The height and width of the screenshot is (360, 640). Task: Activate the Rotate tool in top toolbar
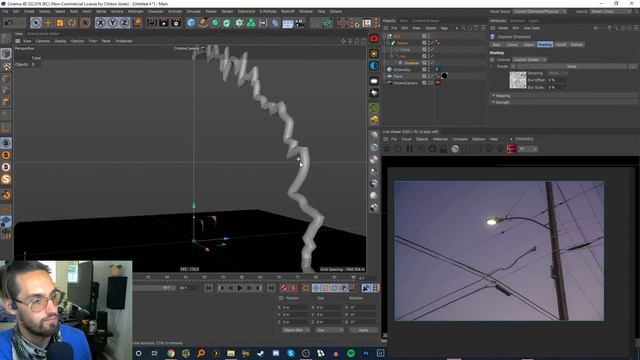click(72, 23)
